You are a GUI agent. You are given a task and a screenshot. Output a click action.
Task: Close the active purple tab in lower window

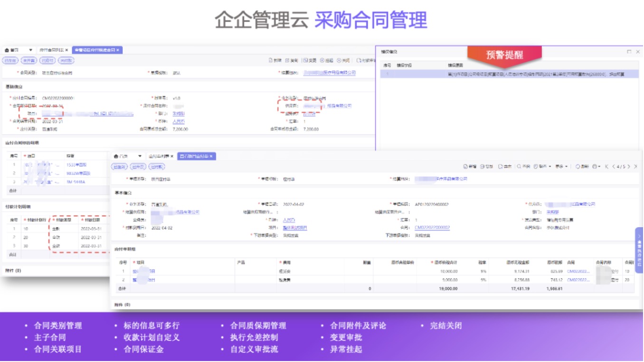pos(211,156)
